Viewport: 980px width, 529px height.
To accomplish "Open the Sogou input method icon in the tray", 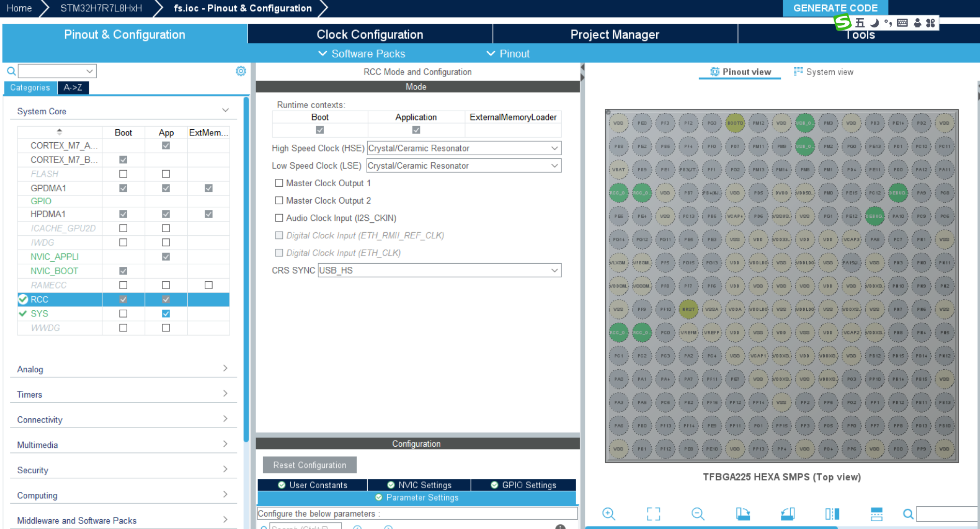I will click(x=842, y=23).
